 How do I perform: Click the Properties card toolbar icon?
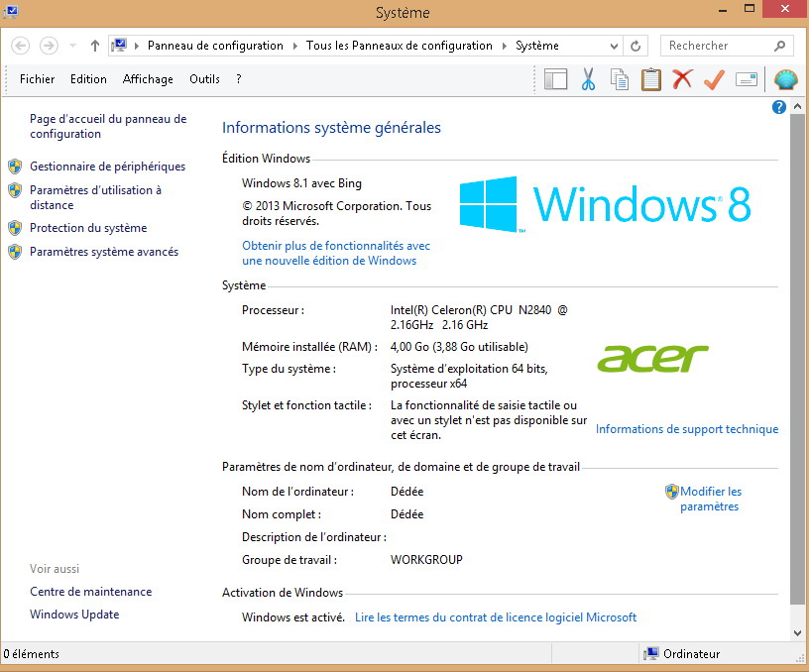click(x=747, y=79)
